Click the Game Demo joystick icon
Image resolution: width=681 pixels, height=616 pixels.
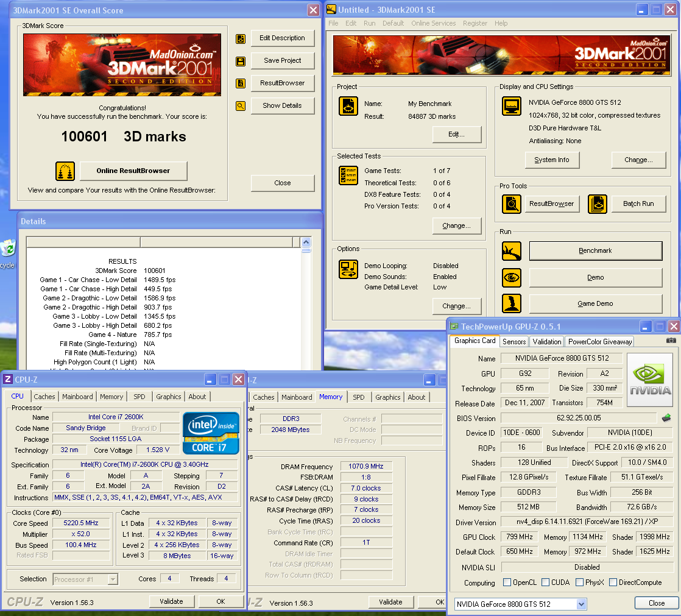tap(512, 303)
